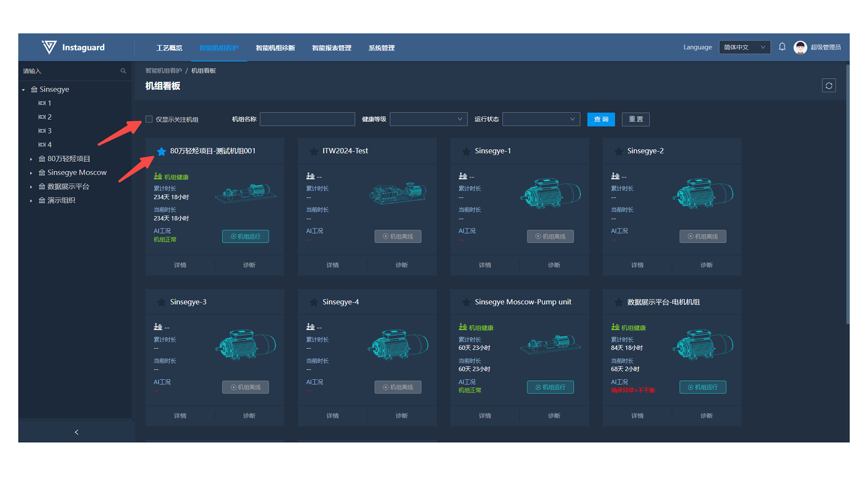Click the 查询 button

point(601,119)
